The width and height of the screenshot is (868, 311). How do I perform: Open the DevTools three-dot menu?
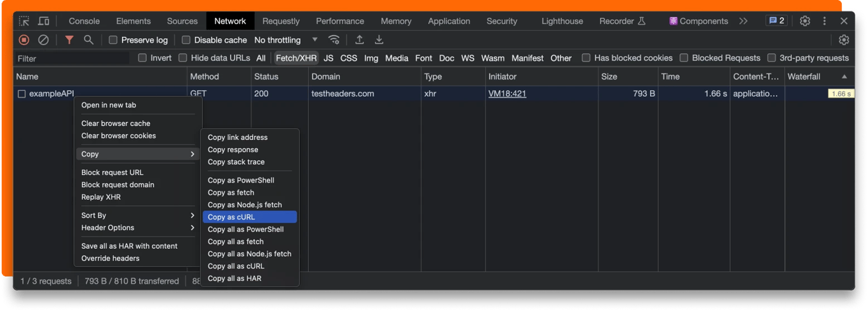click(x=825, y=21)
